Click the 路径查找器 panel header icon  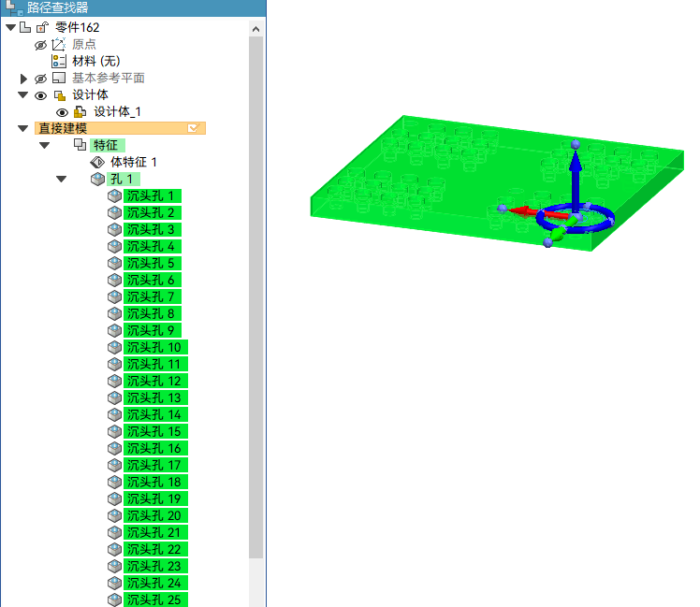(x=14, y=7)
